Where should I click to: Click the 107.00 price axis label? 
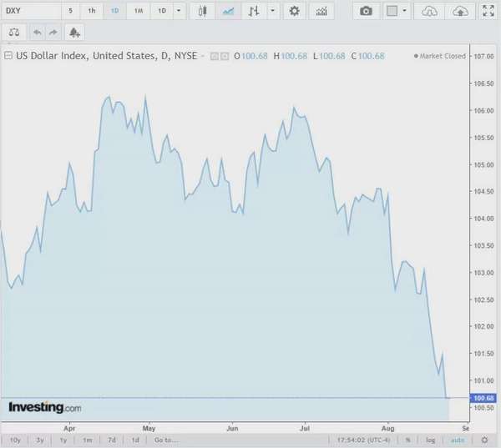coord(483,57)
